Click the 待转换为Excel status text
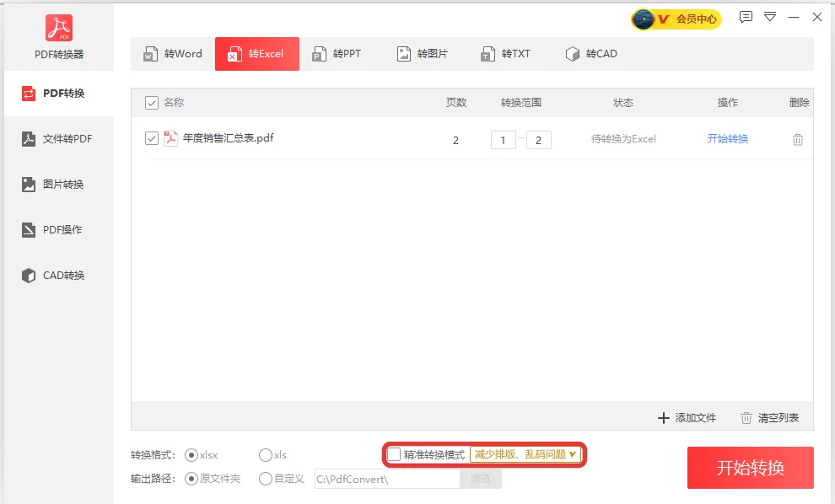 (623, 139)
